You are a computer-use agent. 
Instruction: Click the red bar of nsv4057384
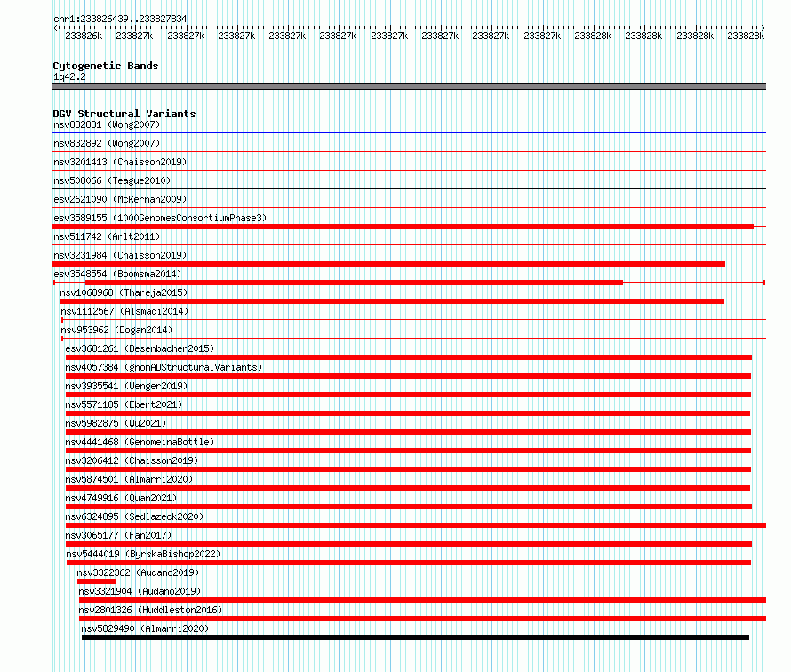coord(408,376)
